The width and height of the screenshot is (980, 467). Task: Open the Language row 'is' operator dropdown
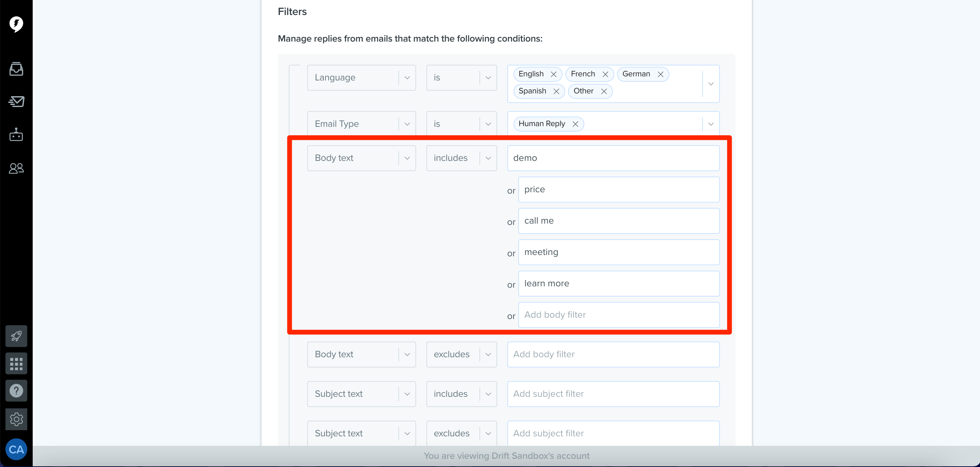point(461,78)
